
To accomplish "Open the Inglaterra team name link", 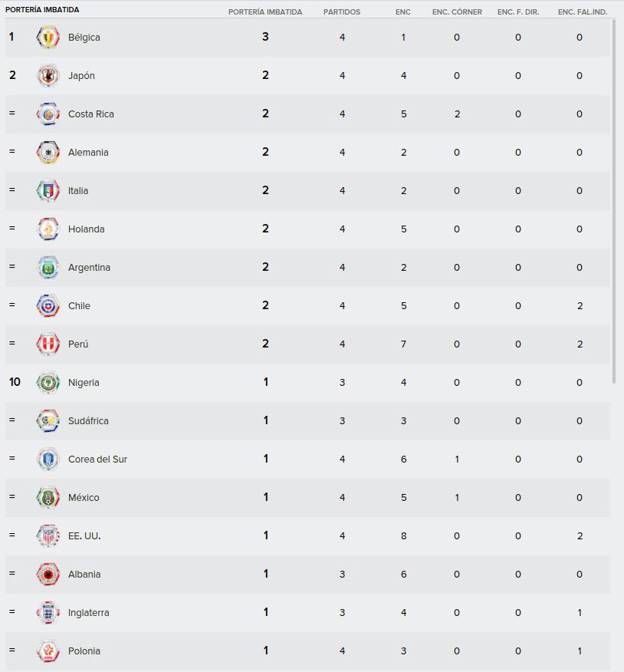I will coord(89,612).
